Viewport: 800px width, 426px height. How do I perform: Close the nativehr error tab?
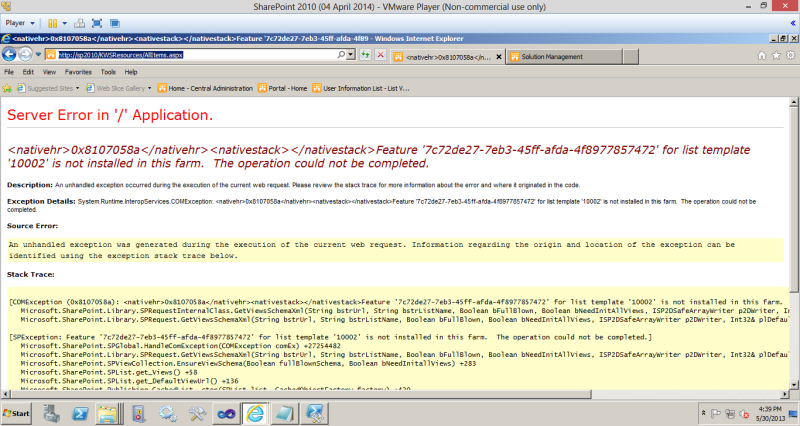(499, 57)
